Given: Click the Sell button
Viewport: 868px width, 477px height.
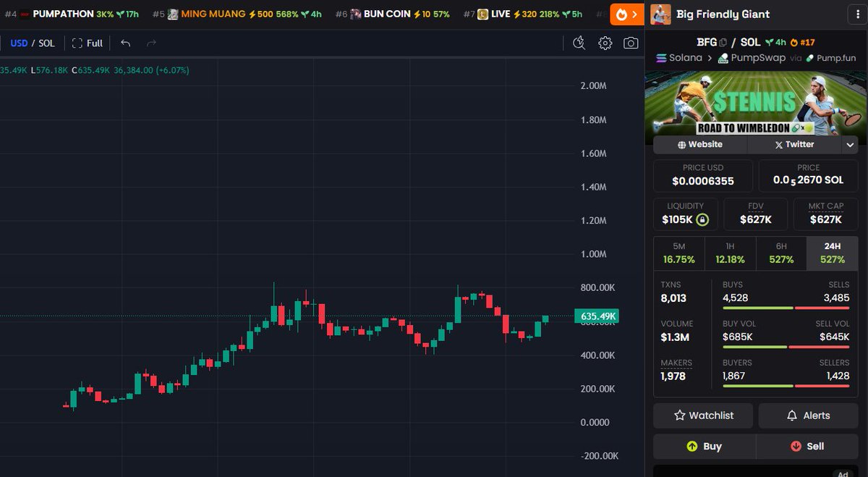Looking at the screenshot, I should (808, 446).
